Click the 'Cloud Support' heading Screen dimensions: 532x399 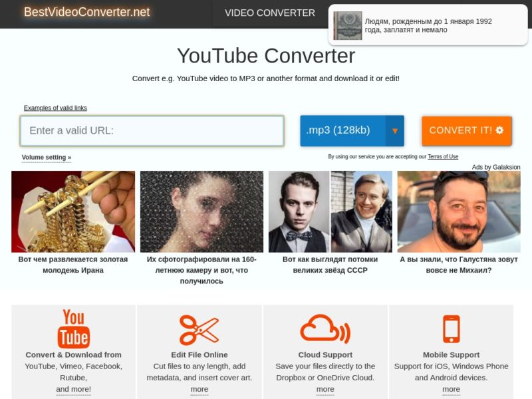pyautogui.click(x=325, y=355)
